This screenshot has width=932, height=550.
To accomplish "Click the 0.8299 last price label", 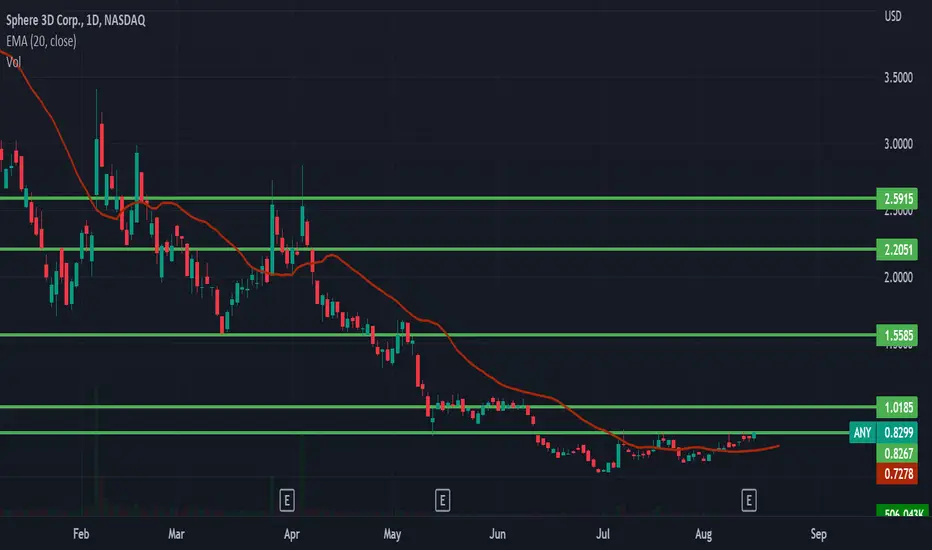I will (897, 432).
